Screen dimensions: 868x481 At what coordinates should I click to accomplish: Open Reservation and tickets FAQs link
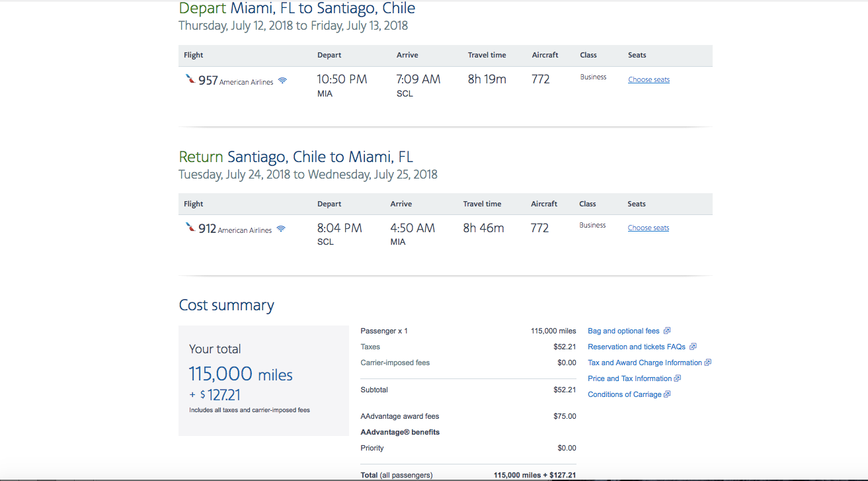[x=636, y=347]
